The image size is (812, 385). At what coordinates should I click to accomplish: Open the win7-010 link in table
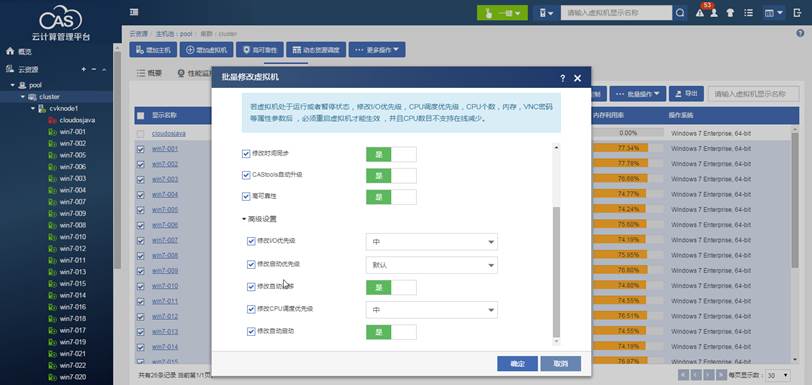click(165, 286)
